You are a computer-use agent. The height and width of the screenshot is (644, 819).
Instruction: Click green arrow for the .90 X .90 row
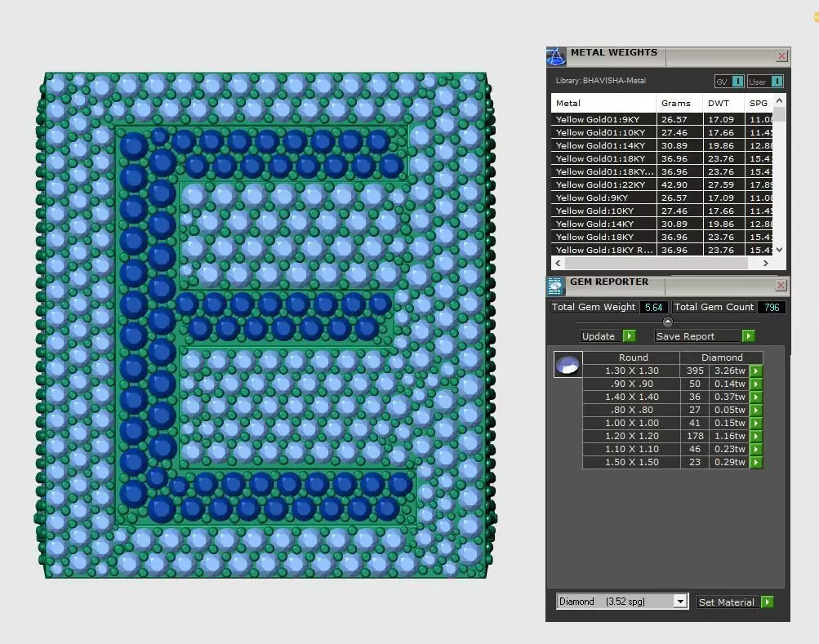pyautogui.click(x=756, y=384)
